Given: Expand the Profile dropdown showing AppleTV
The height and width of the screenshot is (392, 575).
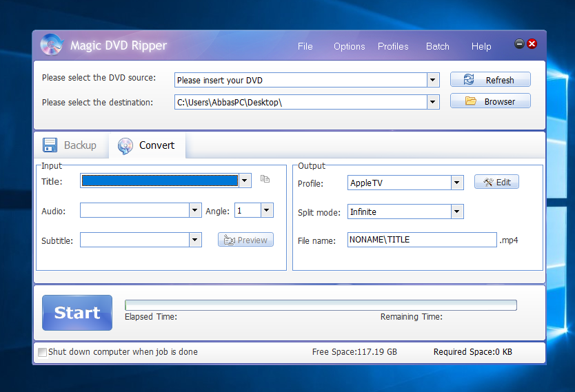Looking at the screenshot, I should (457, 183).
